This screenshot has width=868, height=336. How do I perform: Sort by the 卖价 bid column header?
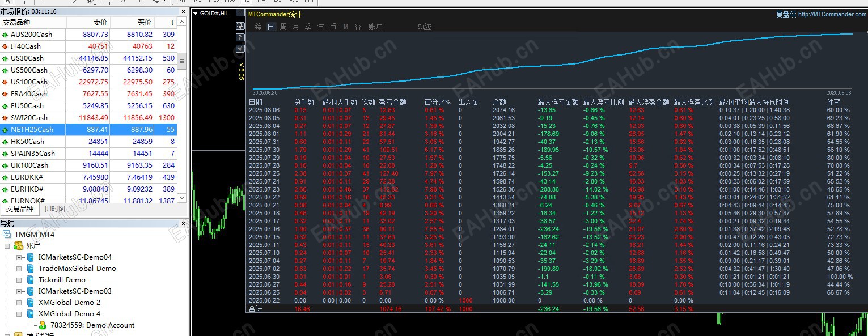point(88,23)
